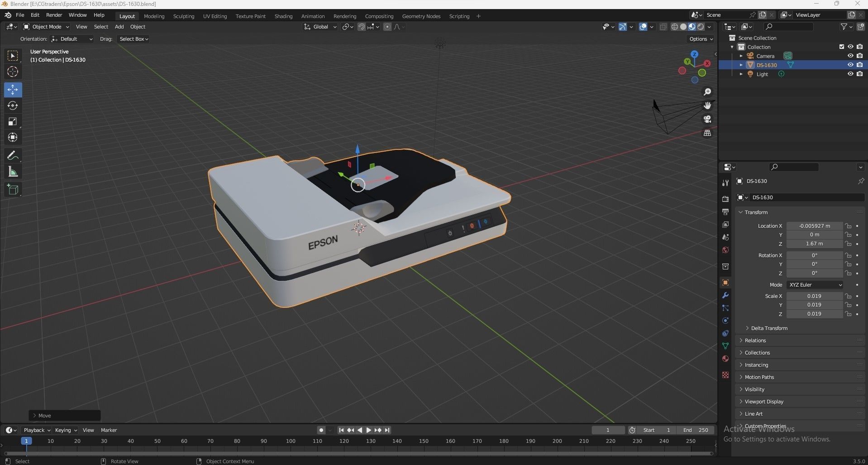The image size is (868, 465).
Task: Open the Output properties tab
Action: 725,211
